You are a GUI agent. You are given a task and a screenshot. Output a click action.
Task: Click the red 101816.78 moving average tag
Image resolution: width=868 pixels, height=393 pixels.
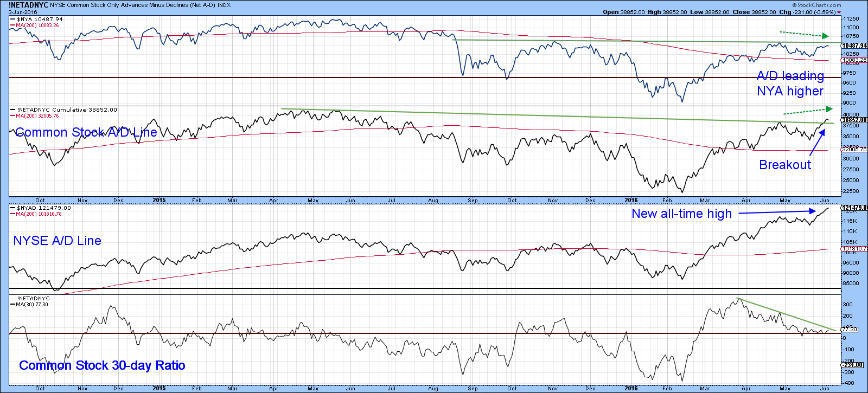(x=854, y=248)
